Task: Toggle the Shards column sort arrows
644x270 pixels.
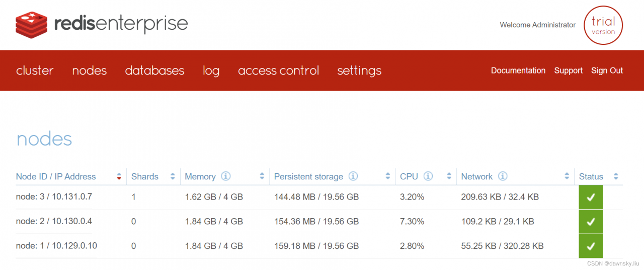Action: [x=173, y=177]
